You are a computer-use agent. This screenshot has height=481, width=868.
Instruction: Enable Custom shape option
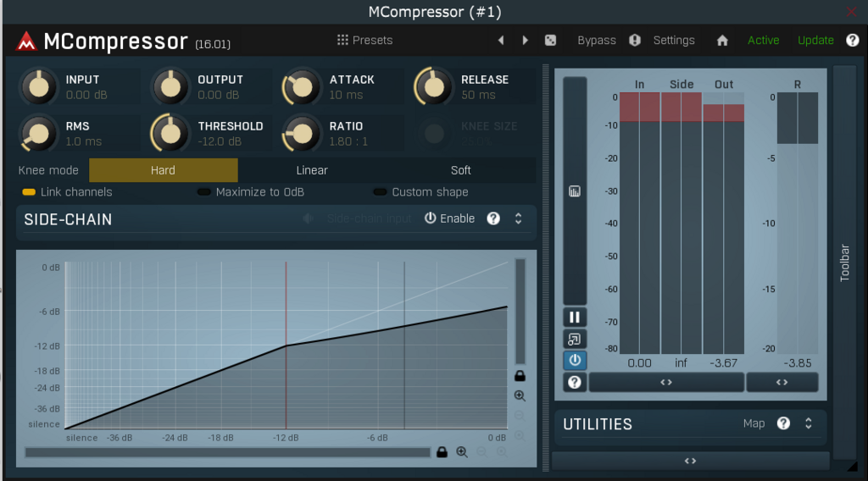(x=421, y=192)
